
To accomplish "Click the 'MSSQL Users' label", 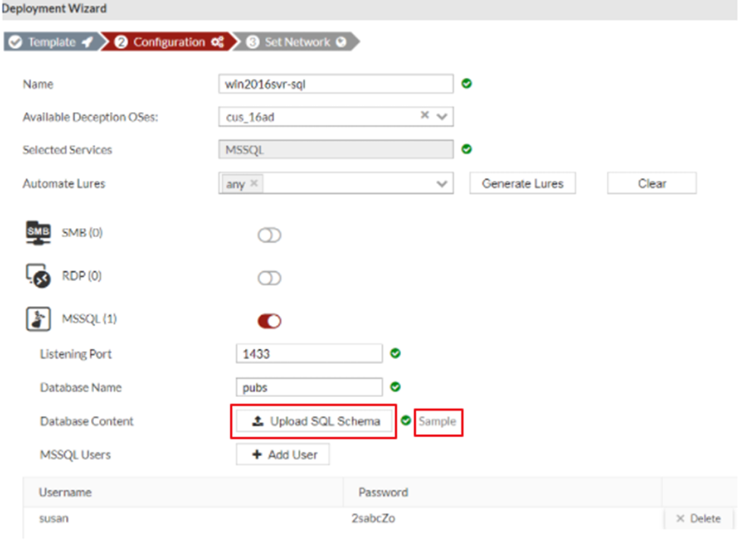I will point(75,455).
